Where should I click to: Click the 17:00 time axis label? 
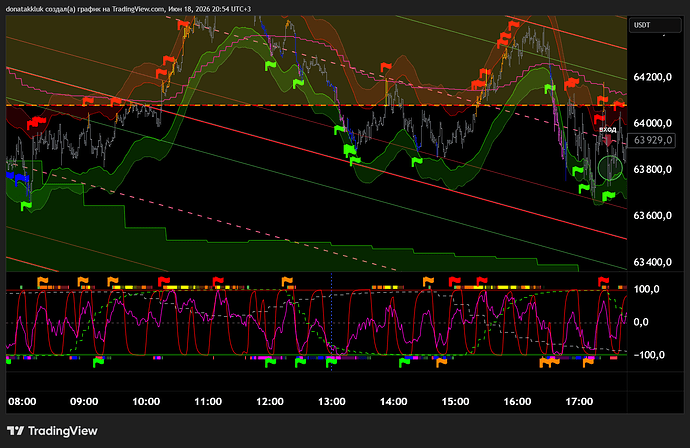[579, 401]
